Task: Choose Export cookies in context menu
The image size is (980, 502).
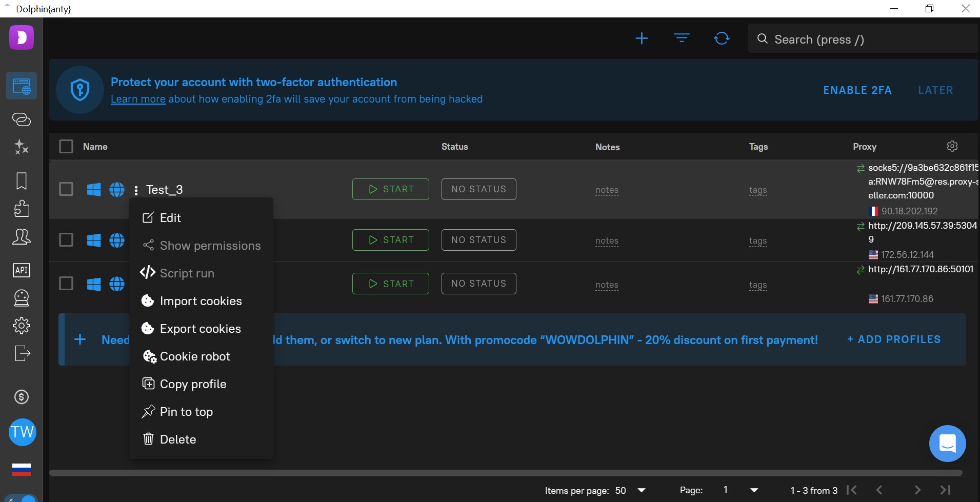Action: click(201, 329)
